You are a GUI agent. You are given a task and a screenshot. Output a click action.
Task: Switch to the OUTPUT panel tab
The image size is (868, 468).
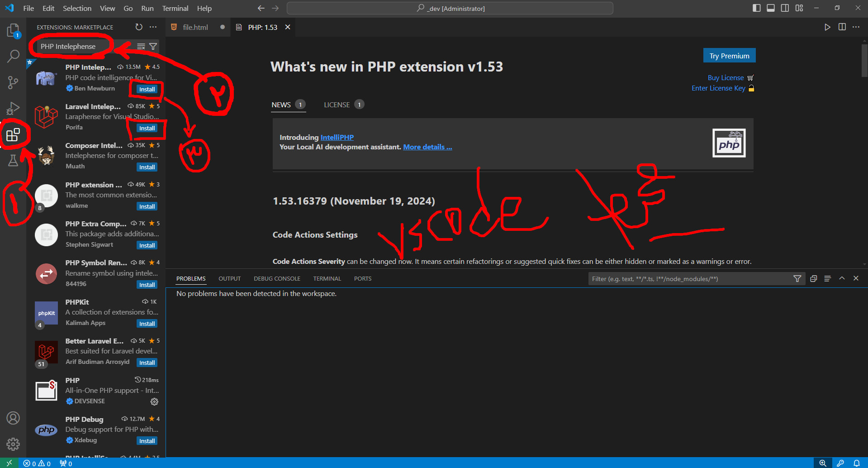[229, 279]
